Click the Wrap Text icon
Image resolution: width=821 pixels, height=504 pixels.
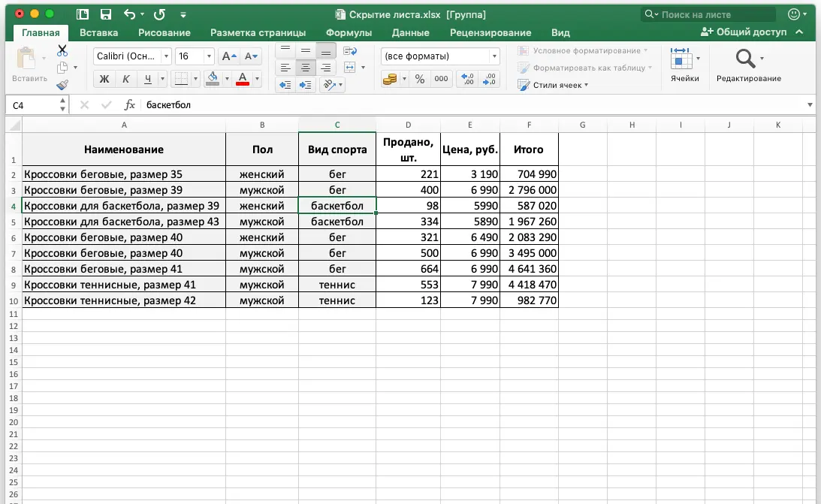pyautogui.click(x=350, y=51)
